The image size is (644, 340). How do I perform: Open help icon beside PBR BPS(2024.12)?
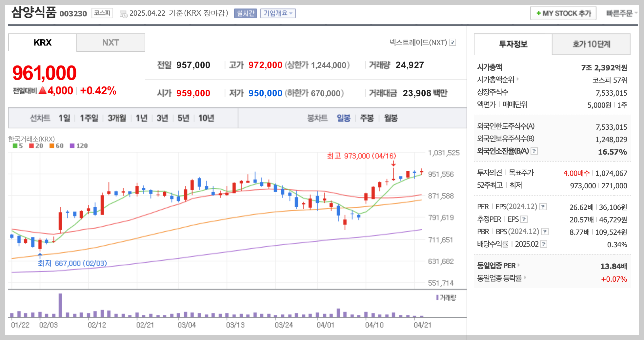pyautogui.click(x=545, y=232)
